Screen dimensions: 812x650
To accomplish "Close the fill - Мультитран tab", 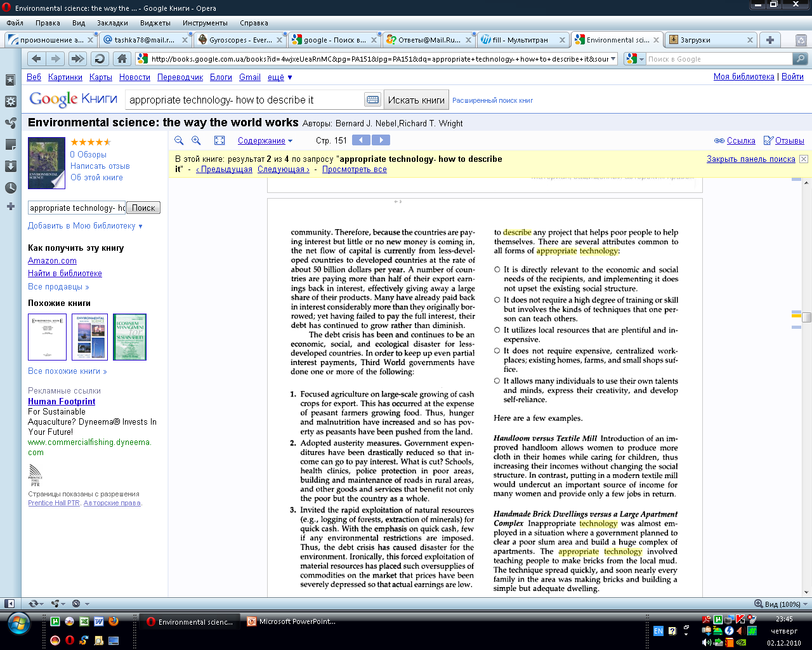I will point(562,40).
